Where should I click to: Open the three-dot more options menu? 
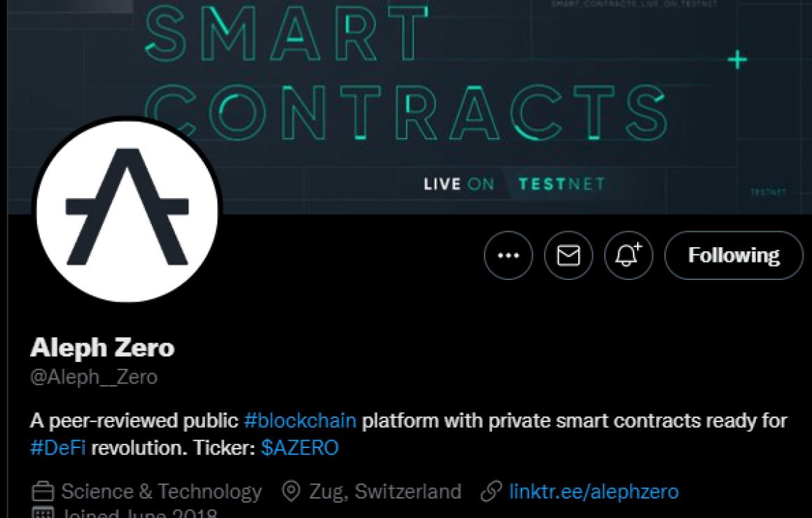click(508, 255)
